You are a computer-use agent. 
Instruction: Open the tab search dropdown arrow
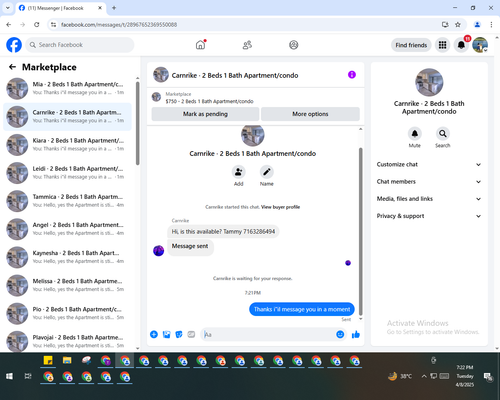8,8
